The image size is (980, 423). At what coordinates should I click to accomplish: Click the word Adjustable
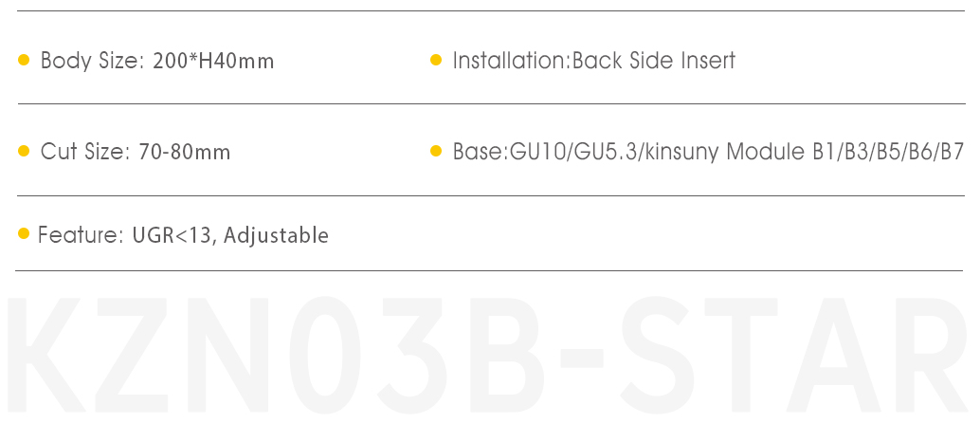coord(276,236)
